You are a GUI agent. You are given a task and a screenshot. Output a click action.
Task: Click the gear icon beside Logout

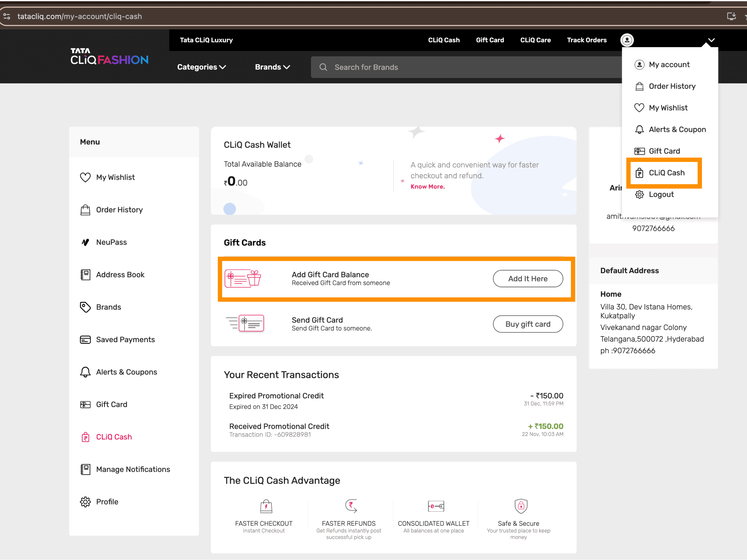[x=639, y=194]
